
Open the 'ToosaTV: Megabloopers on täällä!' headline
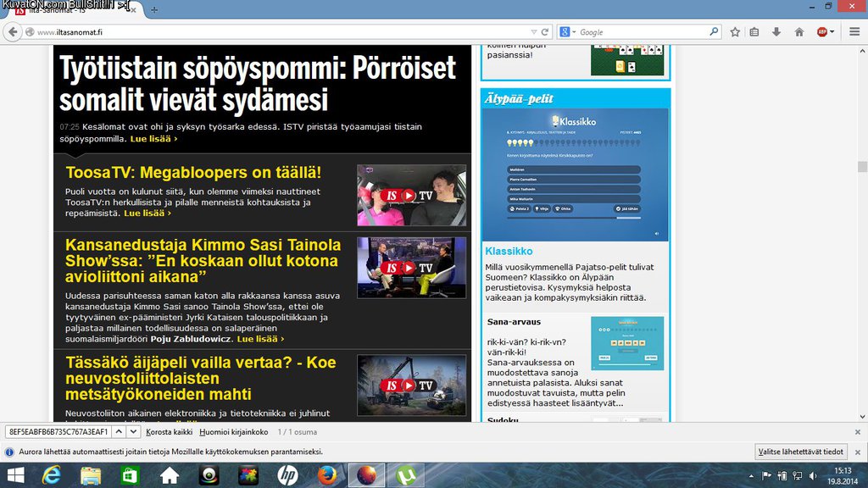[x=193, y=172]
